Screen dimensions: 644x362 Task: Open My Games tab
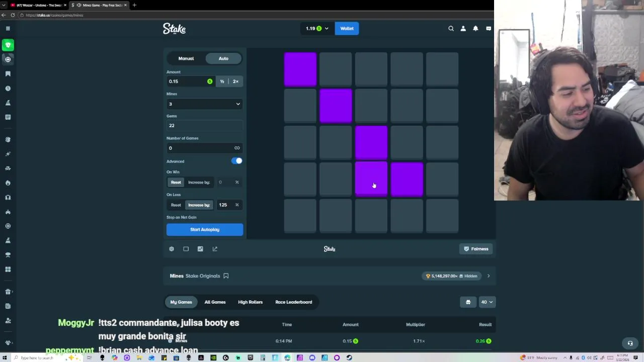pyautogui.click(x=181, y=302)
